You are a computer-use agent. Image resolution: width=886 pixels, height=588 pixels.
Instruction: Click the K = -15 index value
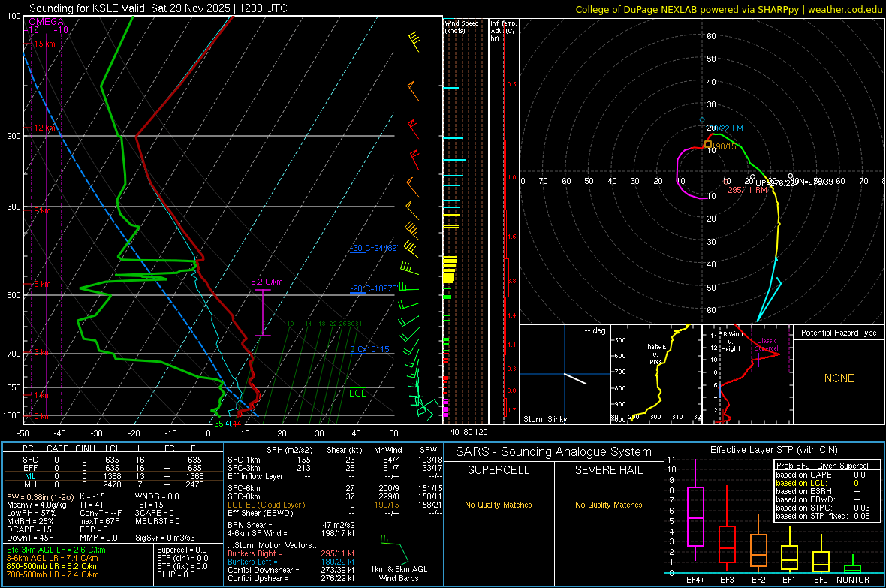click(x=92, y=496)
